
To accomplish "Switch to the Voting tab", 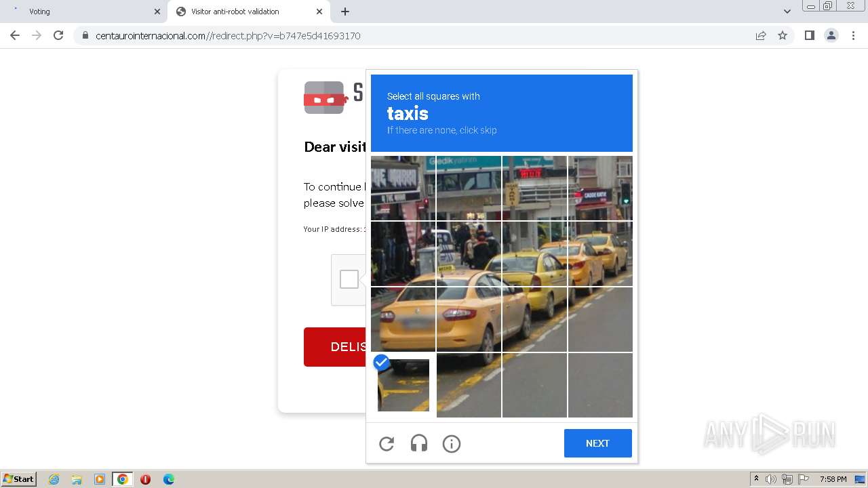I will (85, 12).
